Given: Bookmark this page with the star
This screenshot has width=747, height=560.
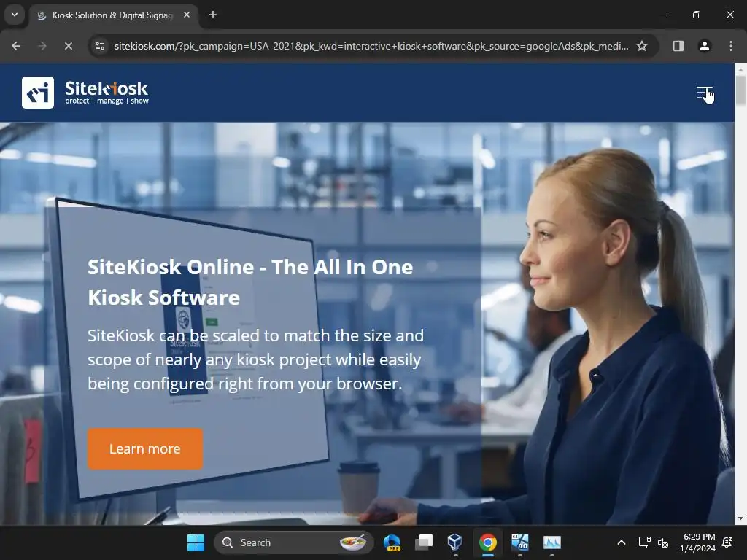Looking at the screenshot, I should 642,46.
